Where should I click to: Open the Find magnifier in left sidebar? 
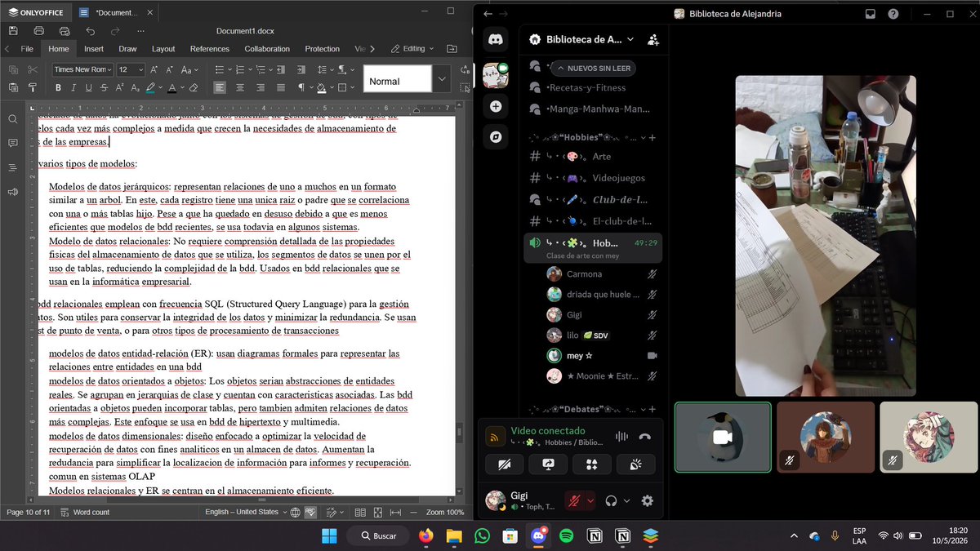point(12,119)
